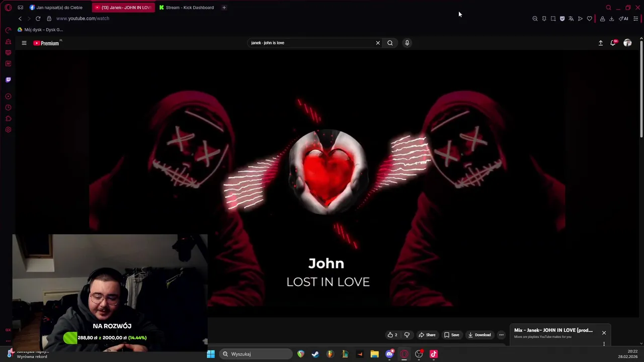
Task: Open the Mój dysk bookmark
Action: coord(40,30)
